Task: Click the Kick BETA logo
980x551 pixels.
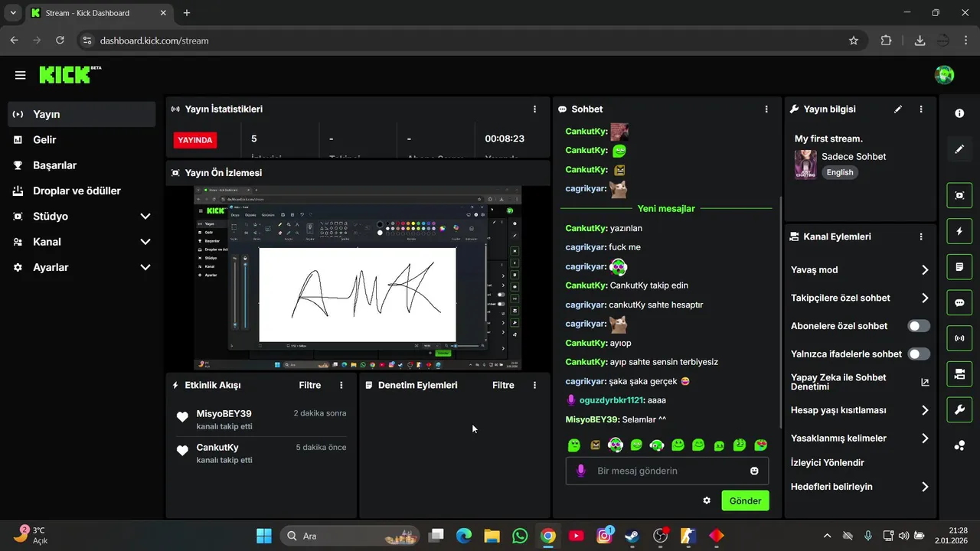Action: pyautogui.click(x=70, y=74)
